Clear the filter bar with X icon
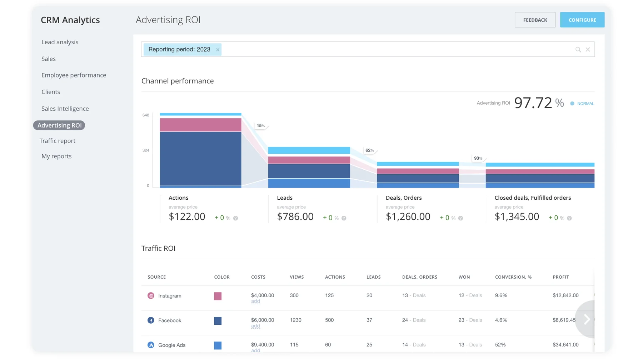643x364 pixels. (x=588, y=50)
